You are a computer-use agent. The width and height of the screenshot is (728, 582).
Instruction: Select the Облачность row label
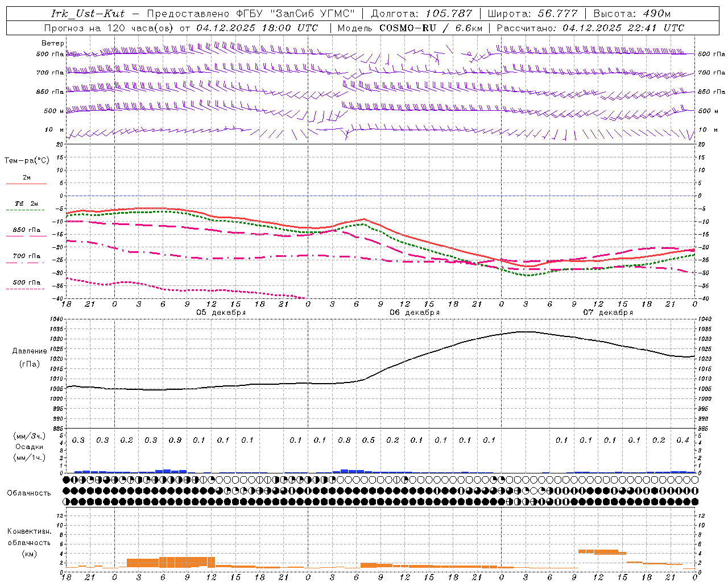[29, 493]
